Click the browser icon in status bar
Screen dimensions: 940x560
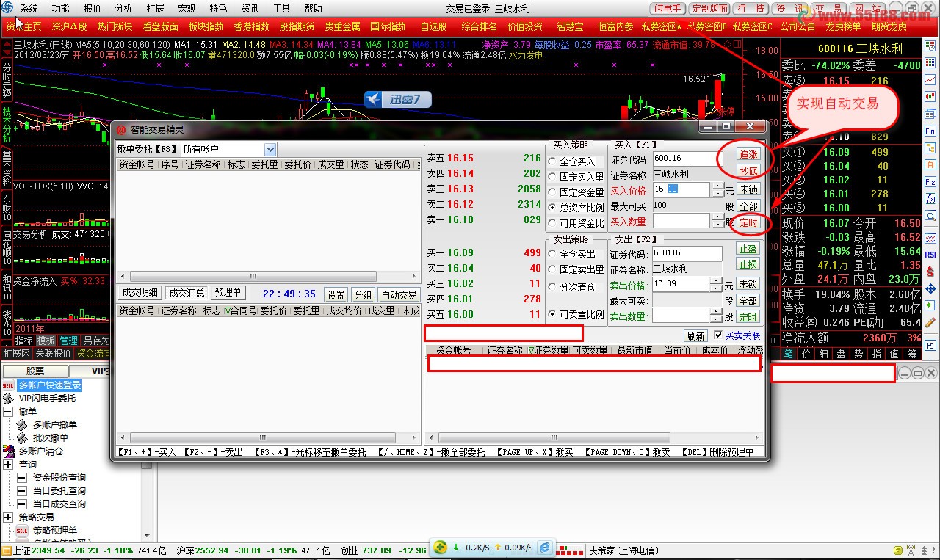click(x=546, y=547)
